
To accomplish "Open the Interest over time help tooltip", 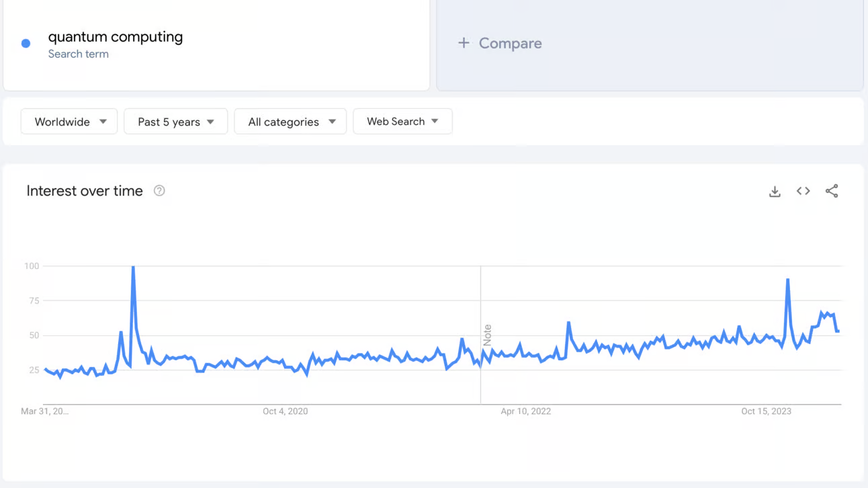I will pos(159,191).
